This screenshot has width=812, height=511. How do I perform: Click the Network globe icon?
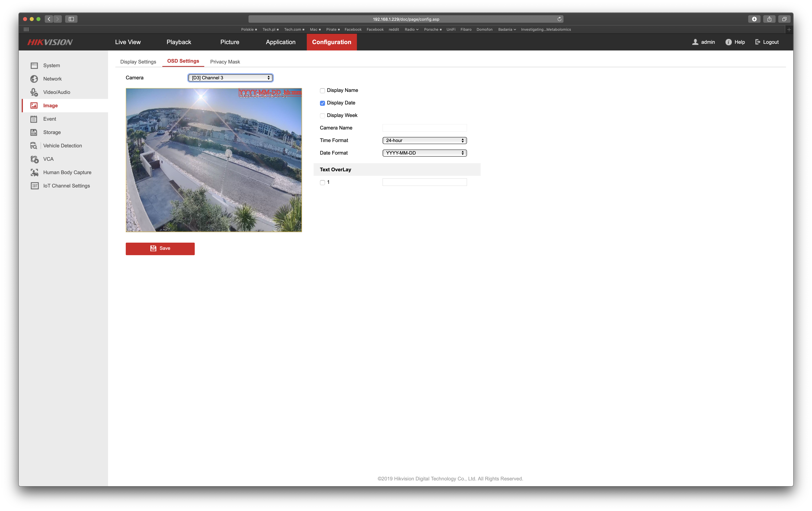[34, 79]
